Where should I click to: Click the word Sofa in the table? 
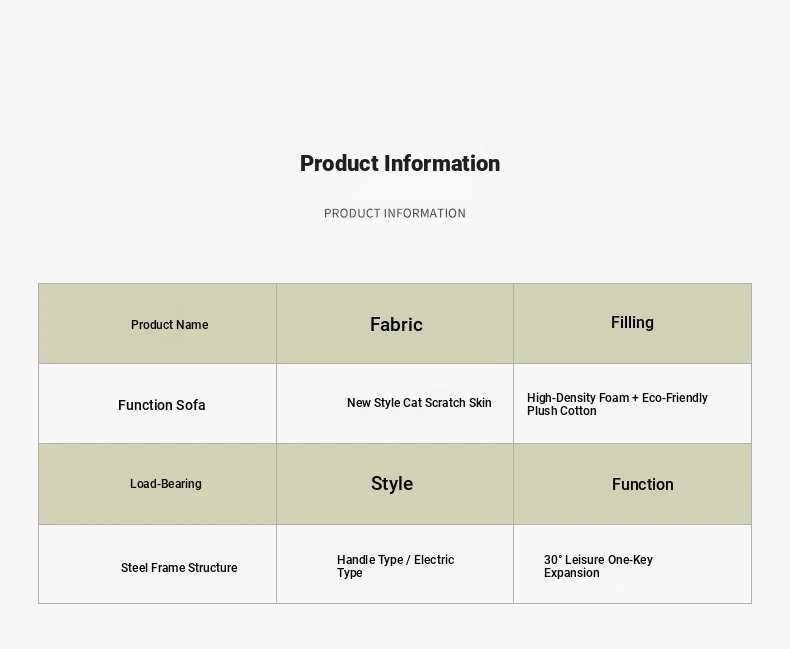pos(190,405)
